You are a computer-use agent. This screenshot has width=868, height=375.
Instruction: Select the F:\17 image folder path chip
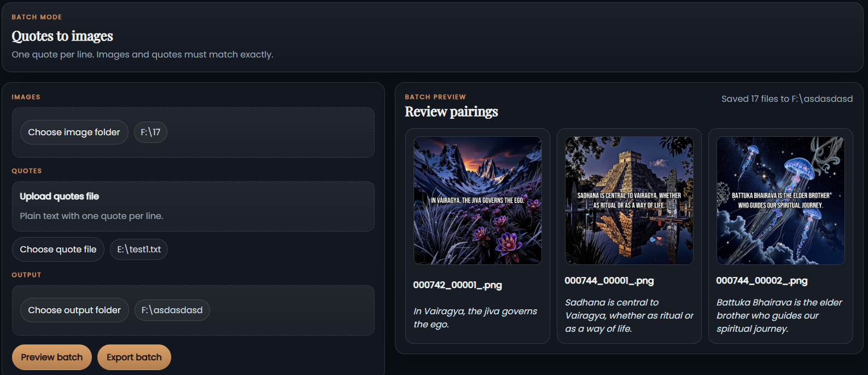(x=150, y=132)
